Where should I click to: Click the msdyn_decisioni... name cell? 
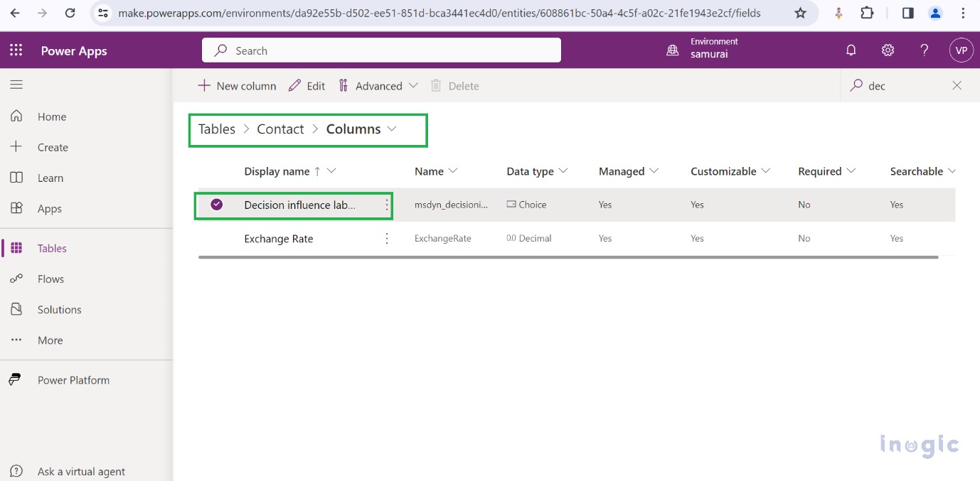point(451,205)
